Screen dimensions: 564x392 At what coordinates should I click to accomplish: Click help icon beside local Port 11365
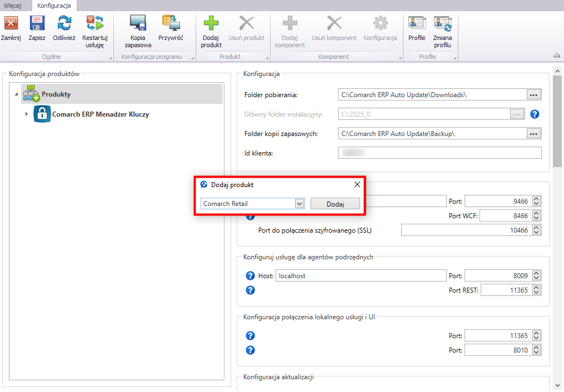(250, 335)
